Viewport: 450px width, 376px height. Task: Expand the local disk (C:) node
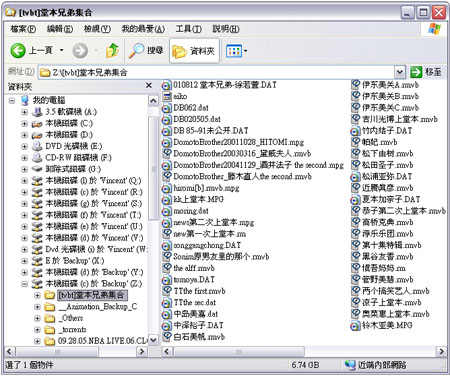click(24, 123)
